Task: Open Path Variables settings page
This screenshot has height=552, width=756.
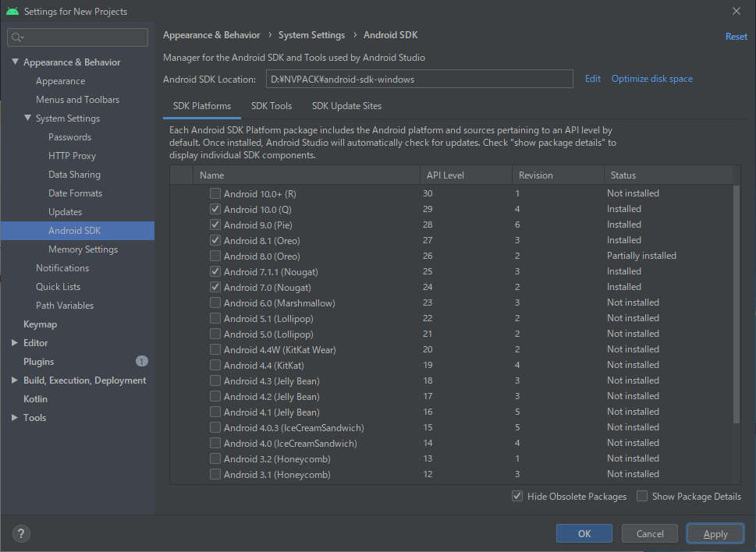Action: [x=65, y=306]
